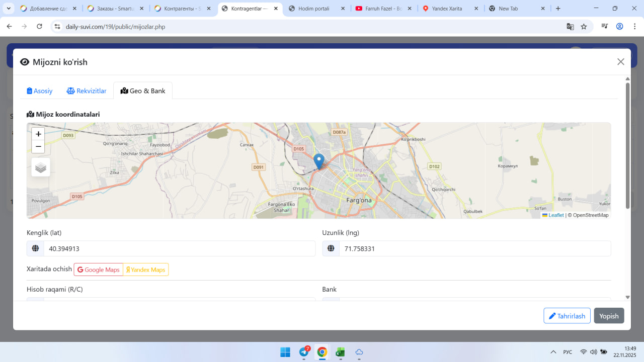Switch to the Asosiy tab
The image size is (644, 362).
point(40,91)
